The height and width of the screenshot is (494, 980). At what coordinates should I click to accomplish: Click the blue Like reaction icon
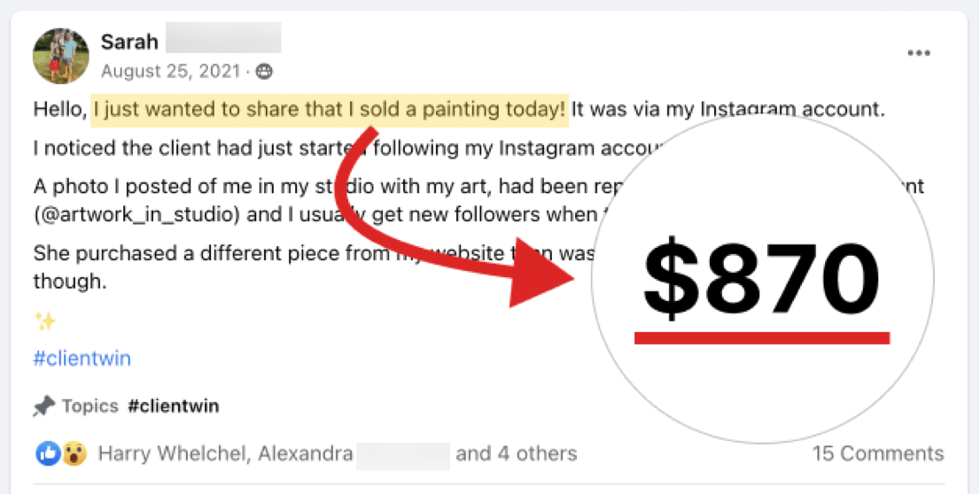coord(47,454)
